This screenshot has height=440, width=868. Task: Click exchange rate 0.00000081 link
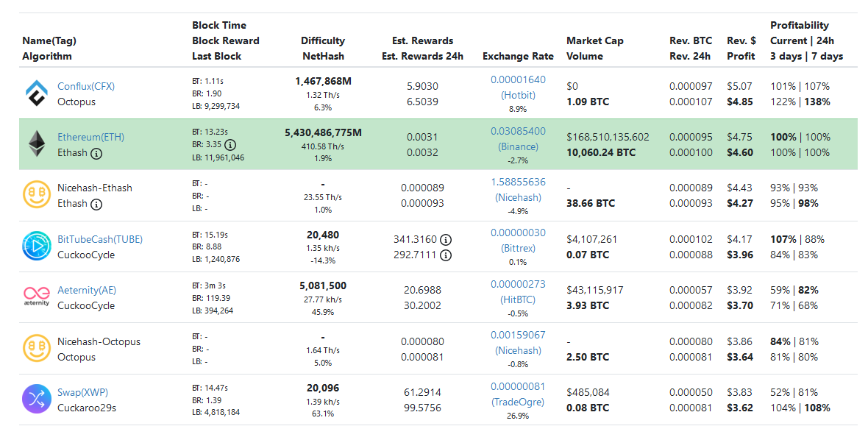tap(518, 386)
